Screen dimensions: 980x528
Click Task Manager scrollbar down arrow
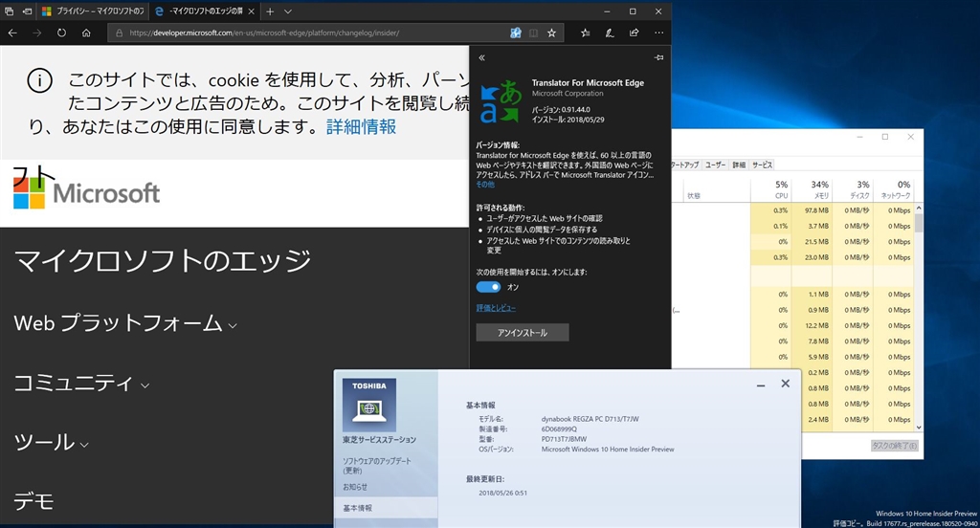pyautogui.click(x=918, y=428)
